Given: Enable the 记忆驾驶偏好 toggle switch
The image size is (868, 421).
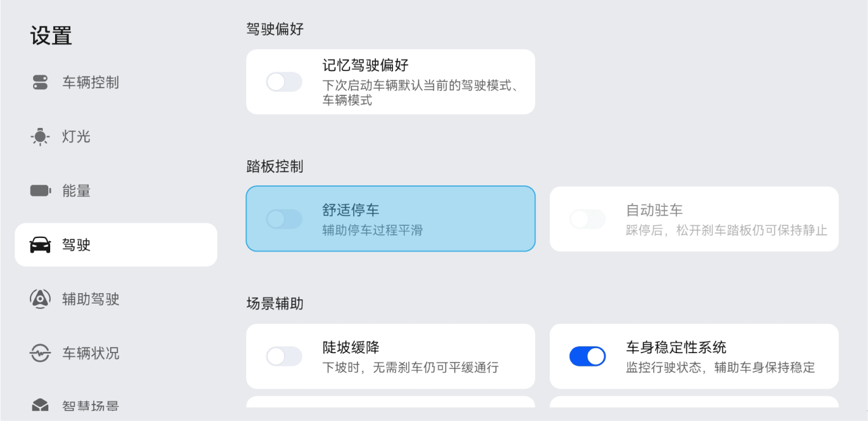Looking at the screenshot, I should tap(284, 82).
